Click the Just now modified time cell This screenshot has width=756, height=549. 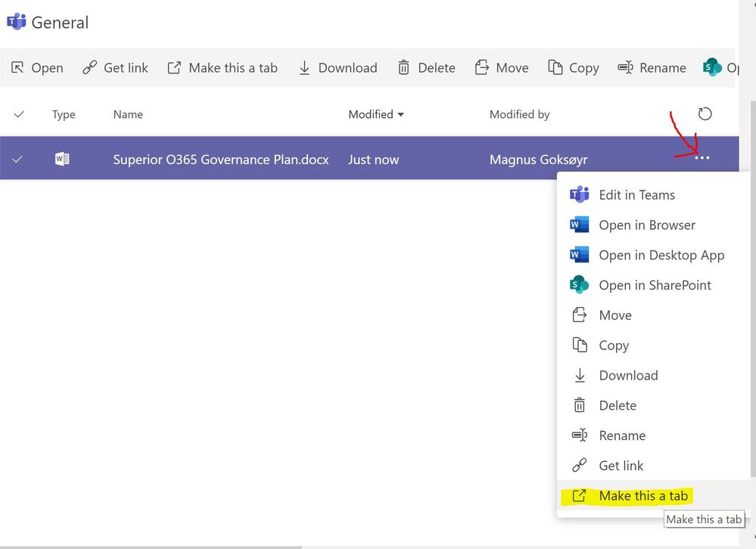[x=373, y=160]
